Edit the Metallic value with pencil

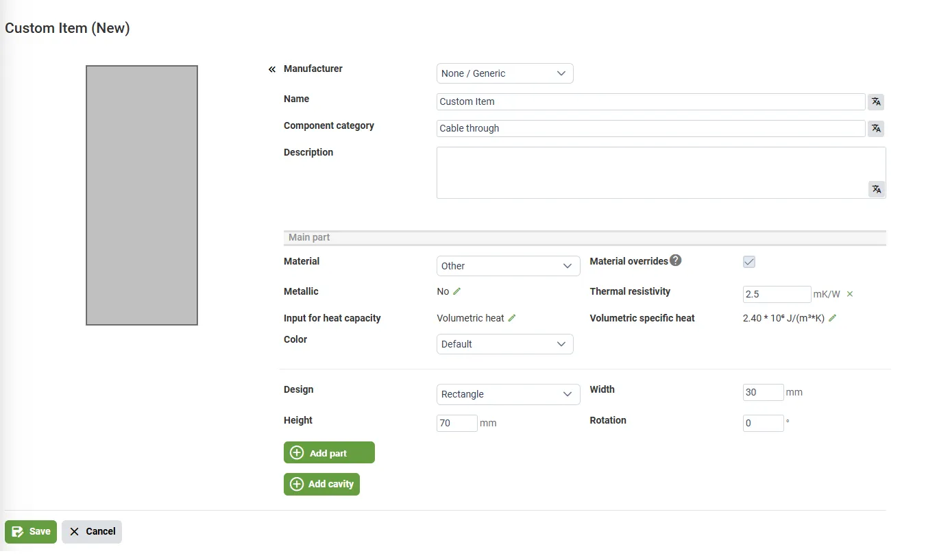pos(457,291)
